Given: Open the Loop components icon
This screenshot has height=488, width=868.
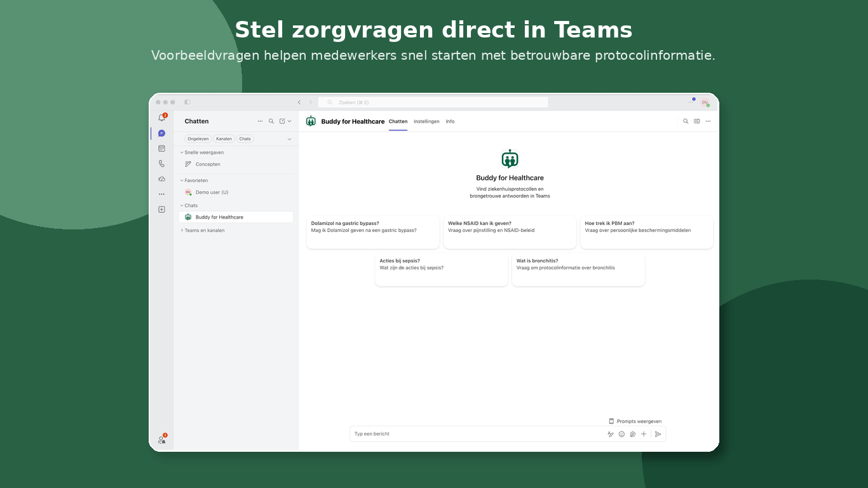Looking at the screenshot, I should click(x=633, y=434).
